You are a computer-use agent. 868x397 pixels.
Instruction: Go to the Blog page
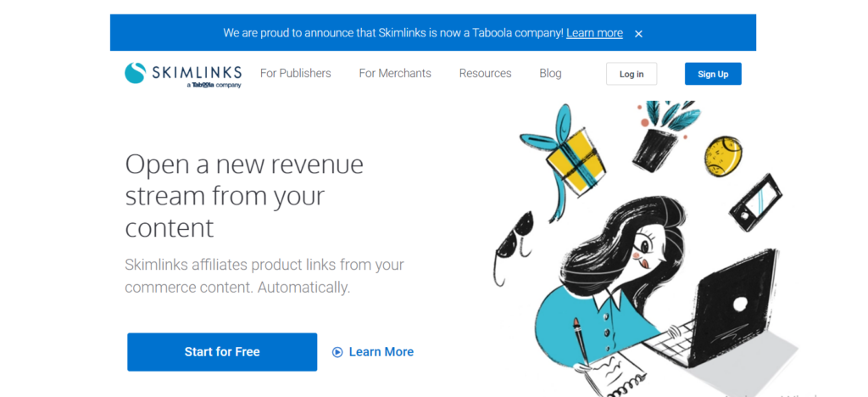coord(550,73)
